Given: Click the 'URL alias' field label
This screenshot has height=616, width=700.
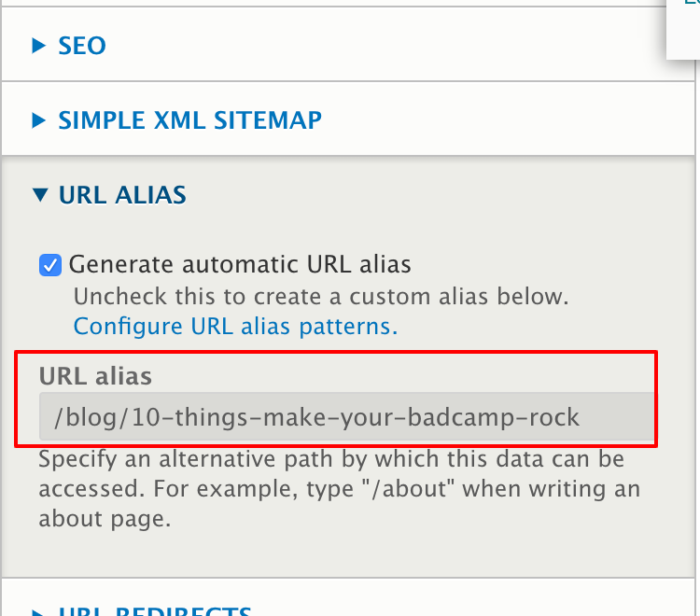Looking at the screenshot, I should 95,375.
